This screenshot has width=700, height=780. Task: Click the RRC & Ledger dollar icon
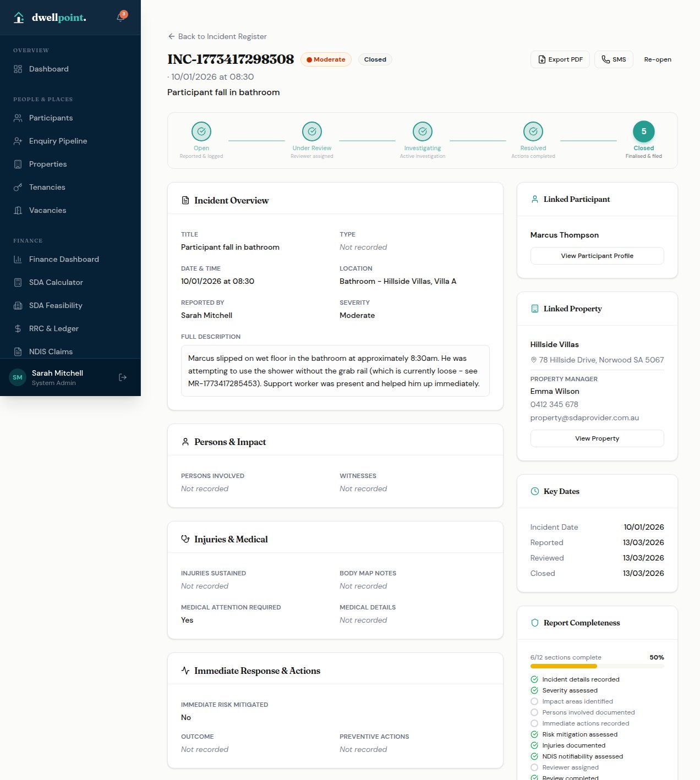(x=18, y=328)
